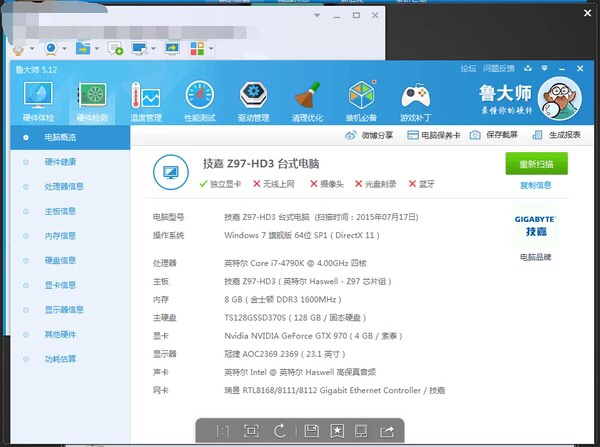Click the remote desktop monitor icon
This screenshot has height=447, width=600.
point(140,49)
